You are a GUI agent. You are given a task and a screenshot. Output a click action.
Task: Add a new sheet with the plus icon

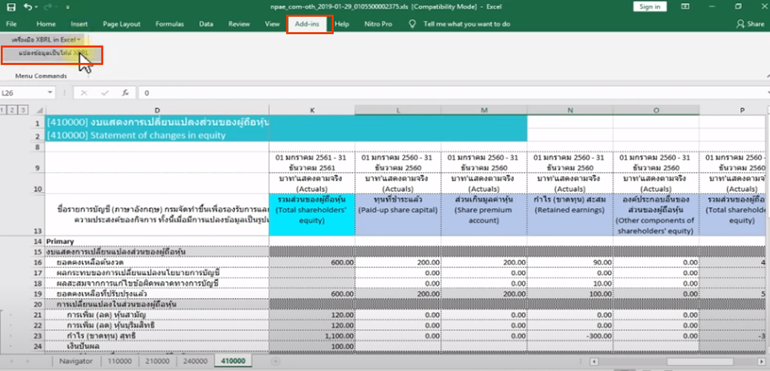[x=275, y=361]
